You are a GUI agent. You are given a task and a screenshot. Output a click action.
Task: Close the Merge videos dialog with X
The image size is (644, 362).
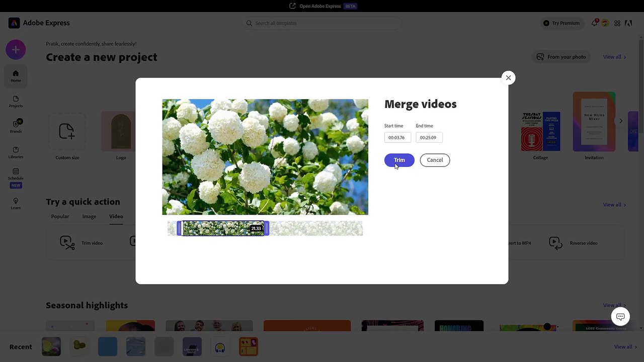[508, 78]
